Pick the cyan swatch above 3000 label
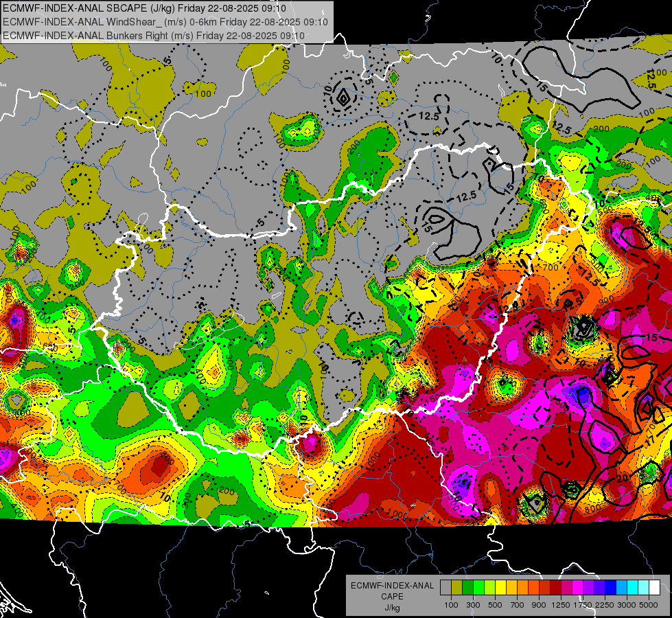Screen dimensions: 672x618 [633, 588]
